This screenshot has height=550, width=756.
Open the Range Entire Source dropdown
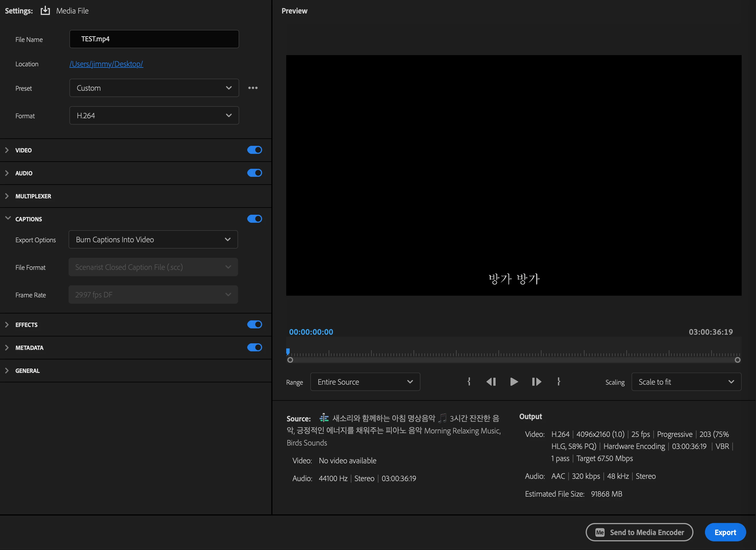click(365, 382)
